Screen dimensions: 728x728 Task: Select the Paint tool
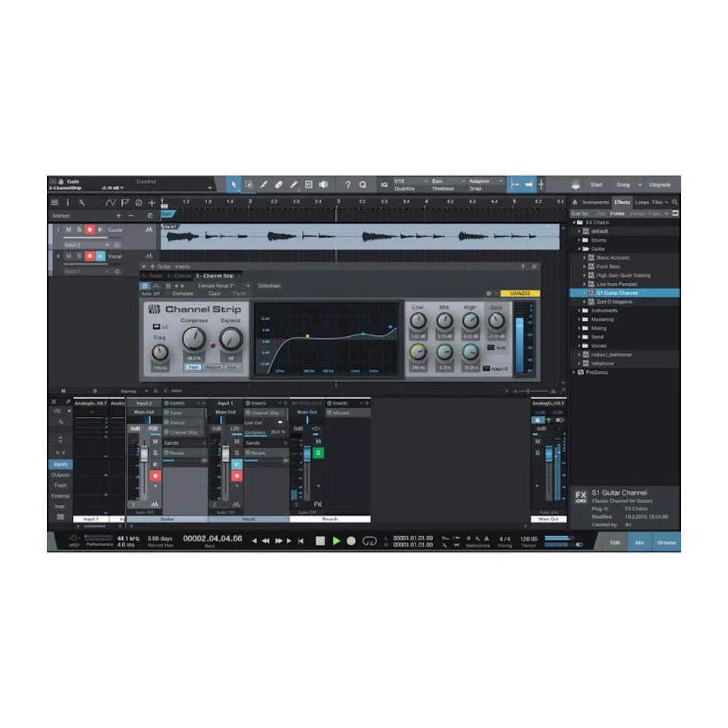click(293, 184)
